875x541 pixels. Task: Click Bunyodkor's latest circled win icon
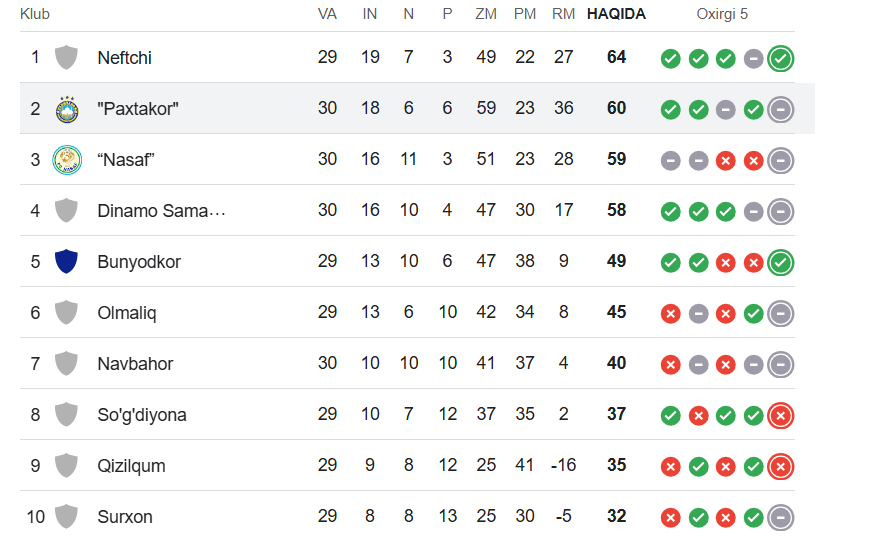[x=781, y=262]
